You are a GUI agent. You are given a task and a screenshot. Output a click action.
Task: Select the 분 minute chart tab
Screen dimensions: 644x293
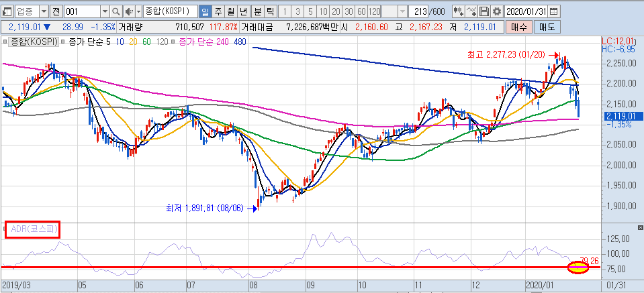click(257, 11)
